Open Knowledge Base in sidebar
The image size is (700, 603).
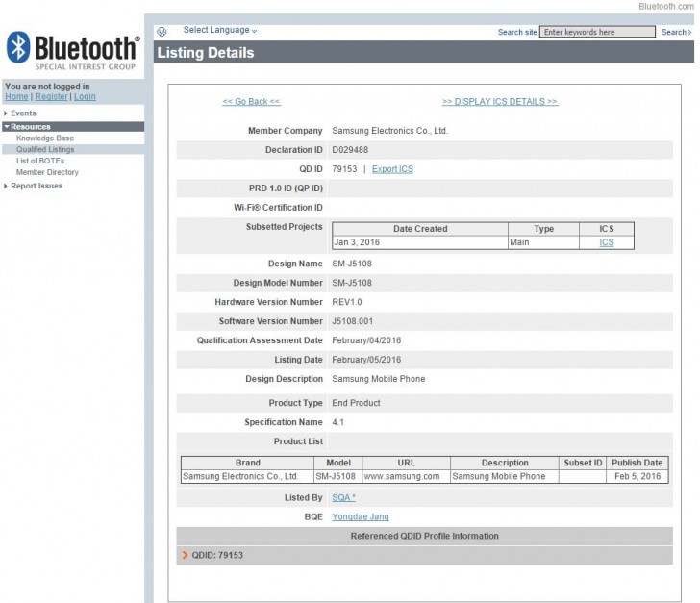coord(44,138)
